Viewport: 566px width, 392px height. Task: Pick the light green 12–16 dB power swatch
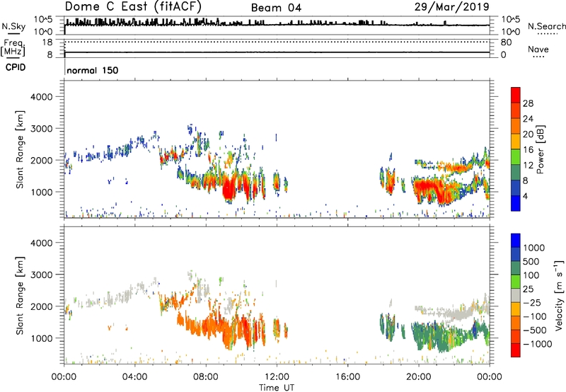(x=516, y=157)
